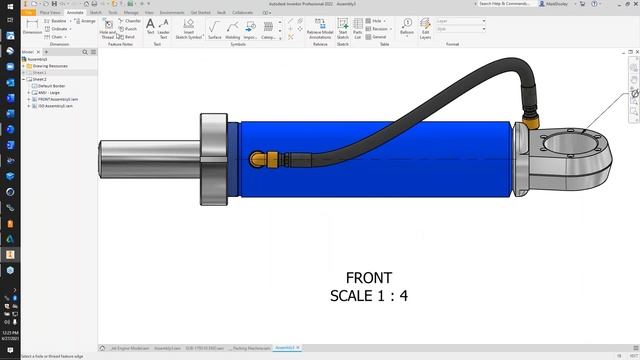Select the Balloon tool
The height and width of the screenshot is (360, 640).
pyautogui.click(x=407, y=27)
